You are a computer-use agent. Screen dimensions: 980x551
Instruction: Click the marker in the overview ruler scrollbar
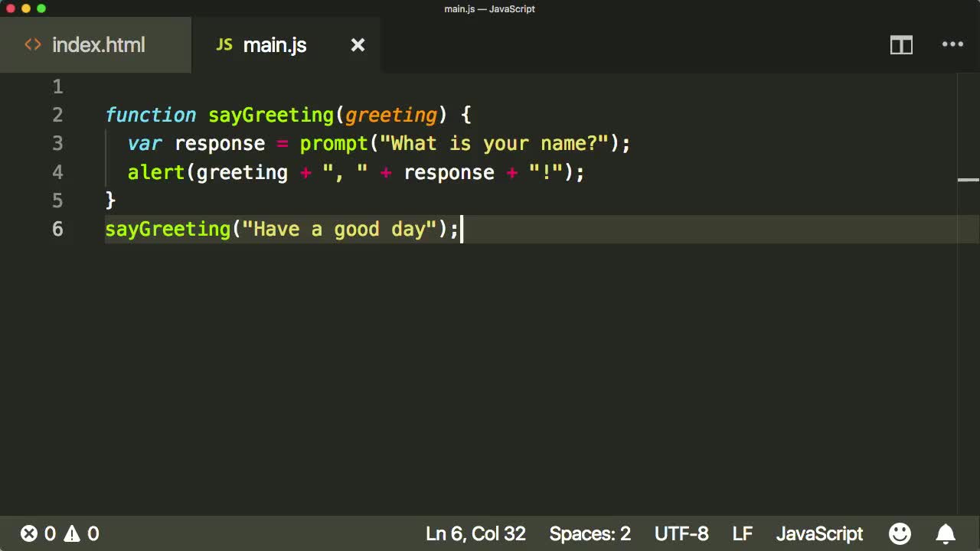coord(969,181)
